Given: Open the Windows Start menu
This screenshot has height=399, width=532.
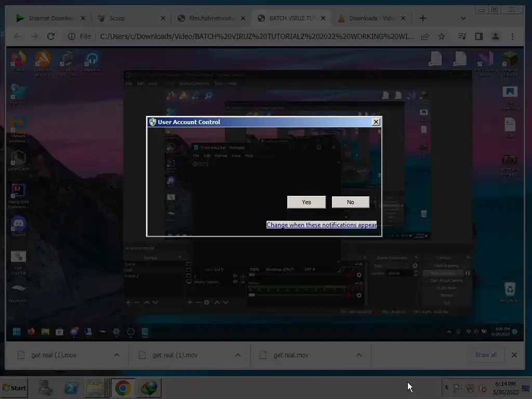Looking at the screenshot, I should click(x=14, y=388).
